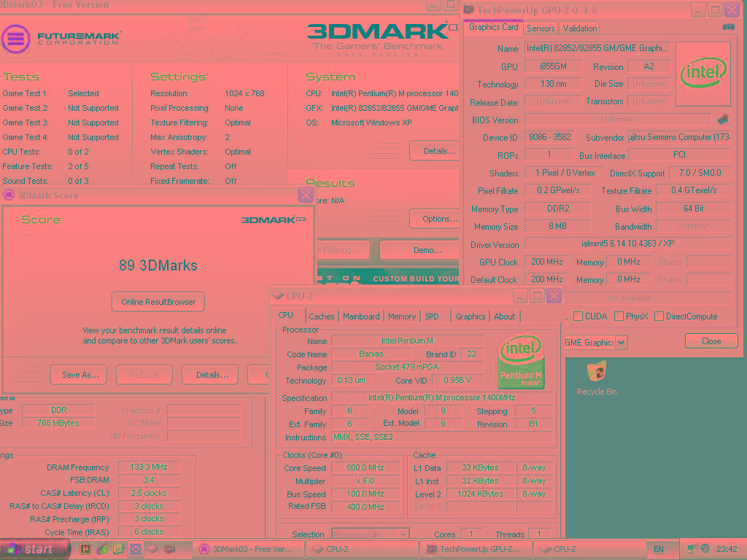Click the third quick launch icon
This screenshot has width=747, height=560.
click(118, 549)
